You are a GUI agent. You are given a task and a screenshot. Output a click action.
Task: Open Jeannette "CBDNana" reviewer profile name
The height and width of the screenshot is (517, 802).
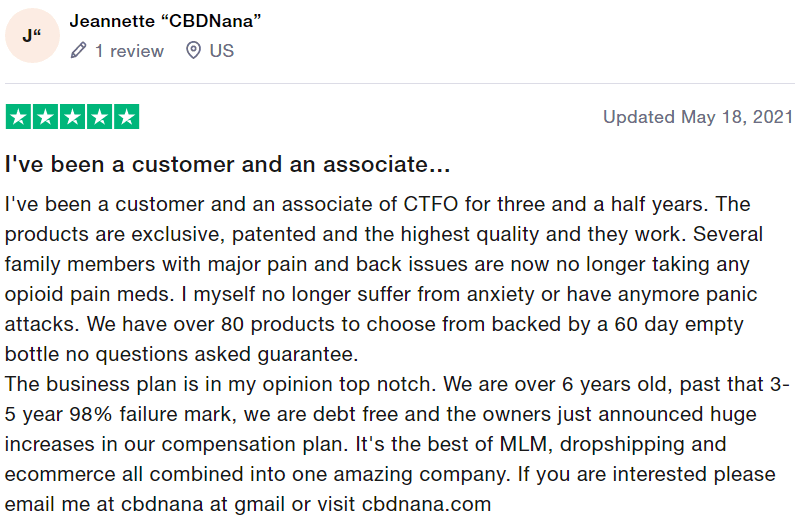point(165,21)
